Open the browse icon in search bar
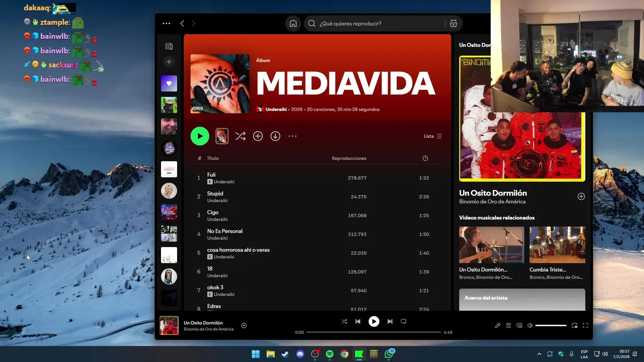This screenshot has height=362, width=644. click(x=453, y=24)
